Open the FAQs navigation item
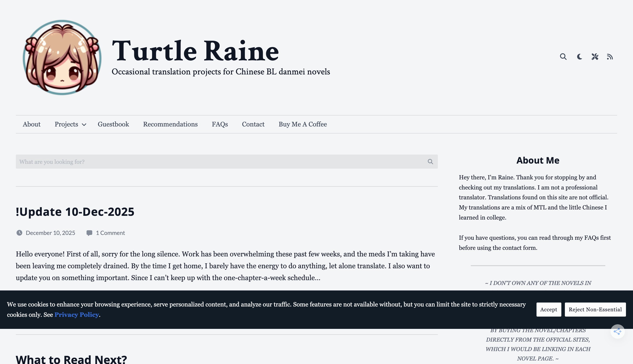This screenshot has width=633, height=364. coord(220,124)
